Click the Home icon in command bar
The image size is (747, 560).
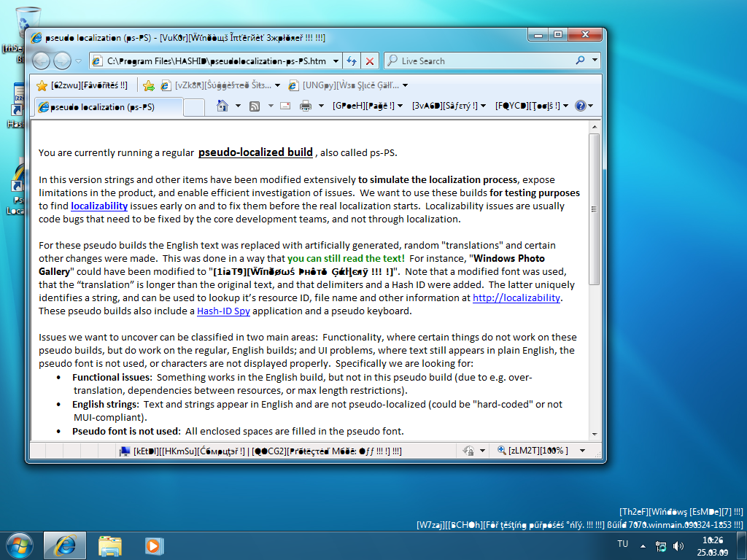tap(223, 106)
